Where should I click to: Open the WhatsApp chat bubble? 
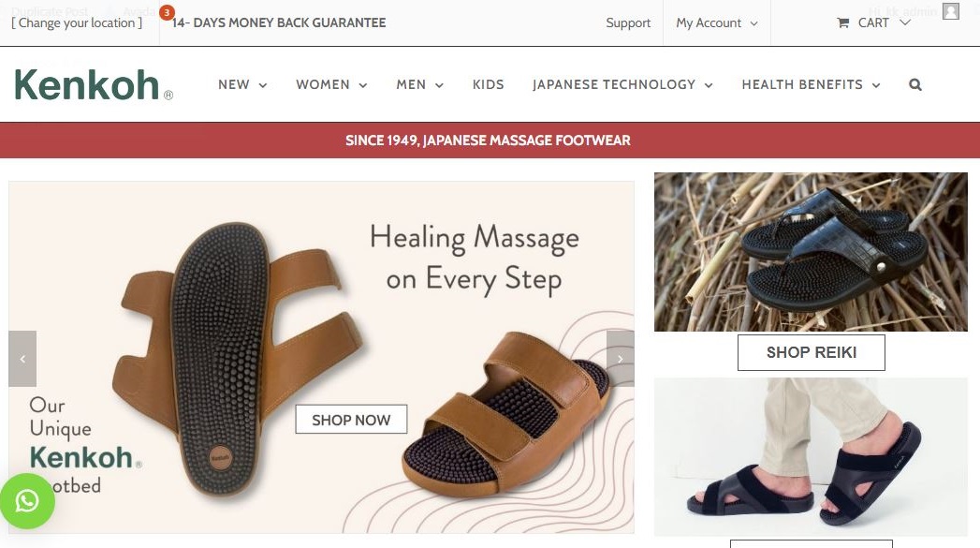pos(27,501)
